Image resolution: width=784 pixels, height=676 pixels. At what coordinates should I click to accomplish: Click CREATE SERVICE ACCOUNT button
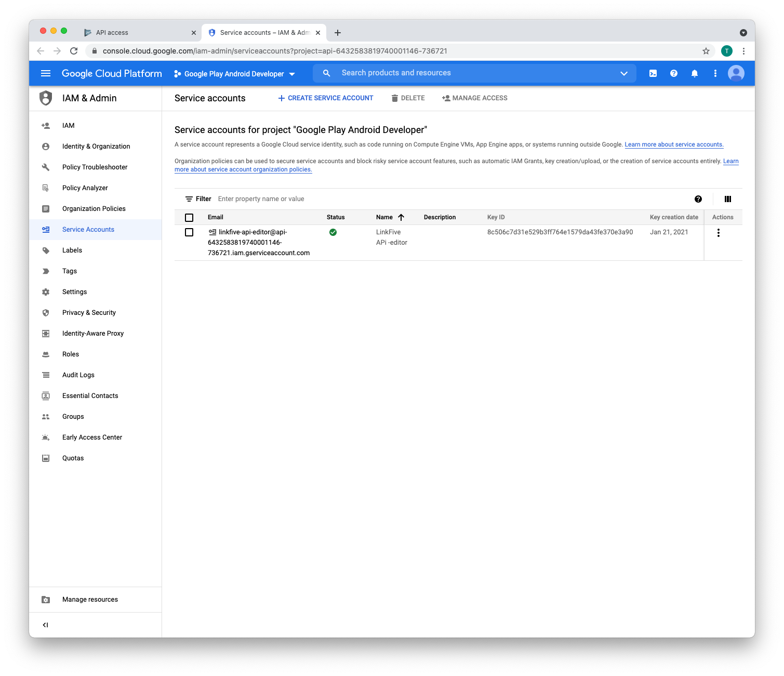coord(326,98)
